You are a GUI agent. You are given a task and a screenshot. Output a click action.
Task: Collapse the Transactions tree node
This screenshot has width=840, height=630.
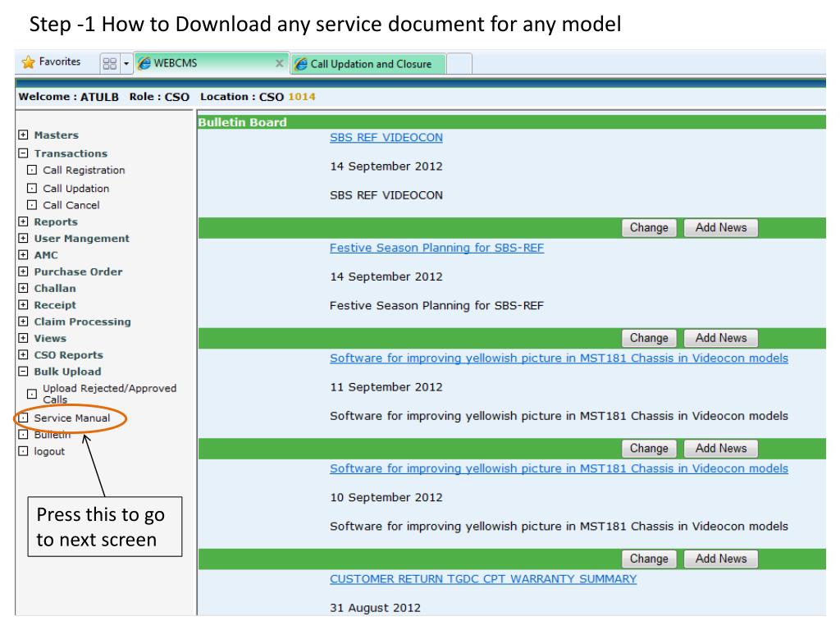tap(23, 153)
